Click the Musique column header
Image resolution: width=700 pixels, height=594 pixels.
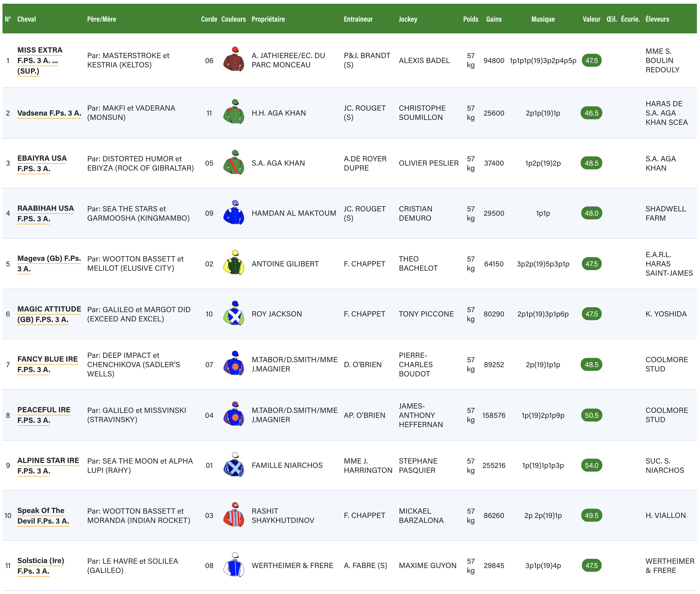click(x=543, y=19)
